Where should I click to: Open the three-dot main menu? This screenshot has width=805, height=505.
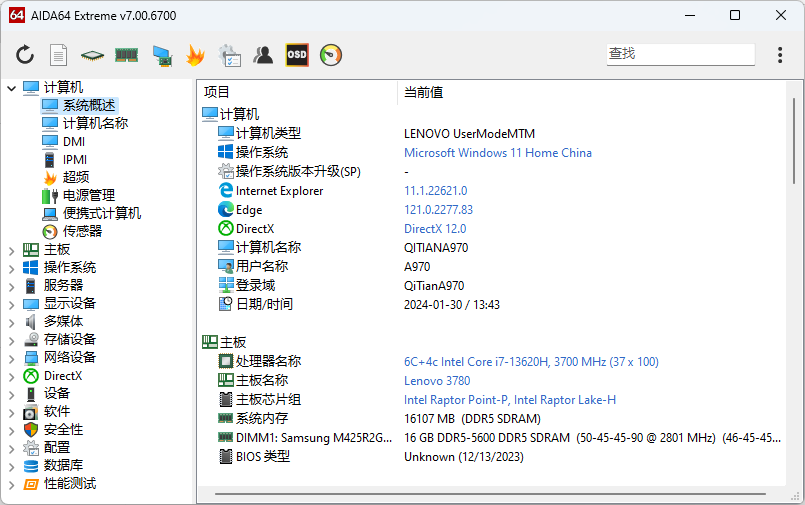coord(780,55)
